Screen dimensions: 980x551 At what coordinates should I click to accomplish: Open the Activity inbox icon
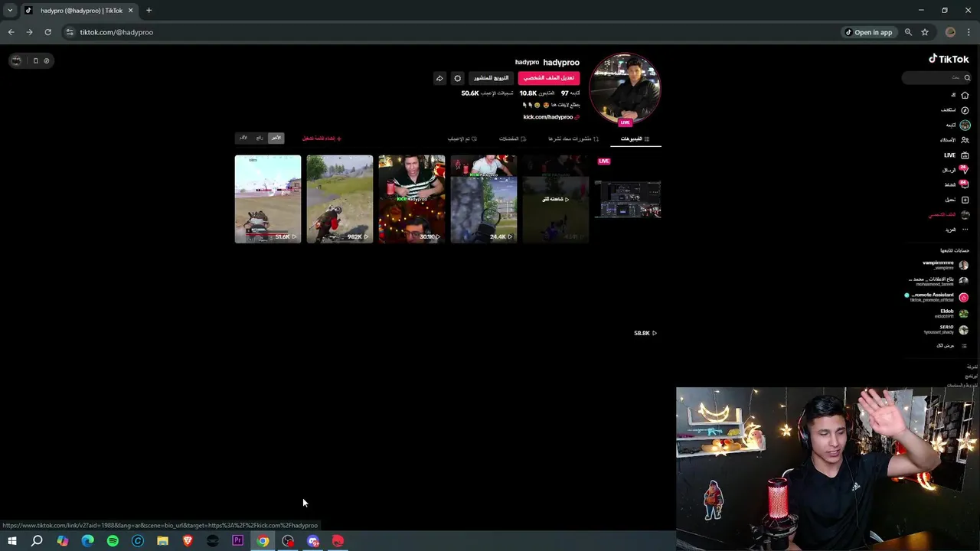point(965,184)
